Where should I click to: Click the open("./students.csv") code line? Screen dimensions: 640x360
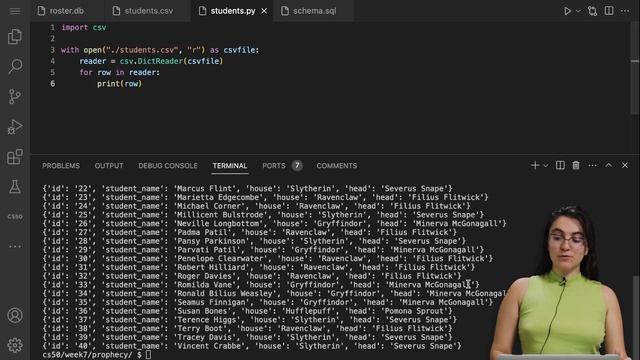pos(160,50)
